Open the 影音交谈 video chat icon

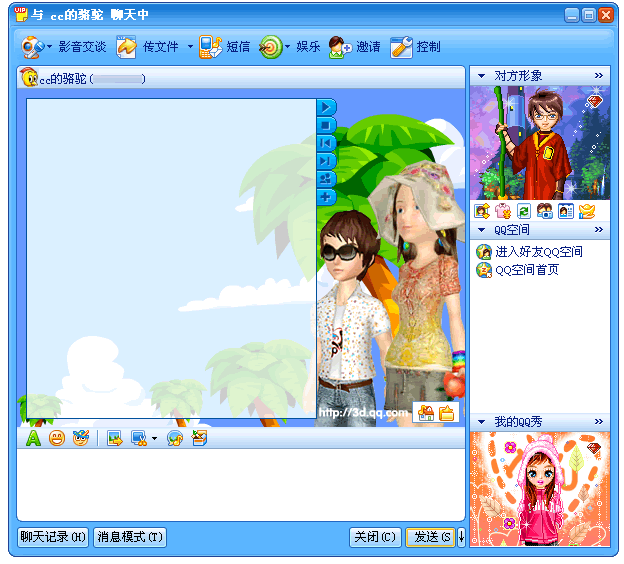(x=32, y=47)
